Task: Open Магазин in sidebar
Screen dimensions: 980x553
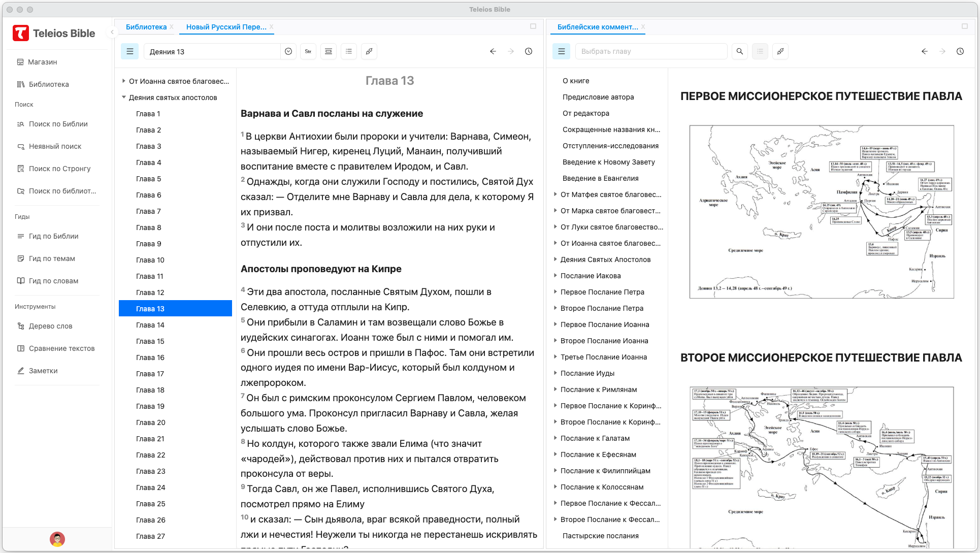Action: 42,62
